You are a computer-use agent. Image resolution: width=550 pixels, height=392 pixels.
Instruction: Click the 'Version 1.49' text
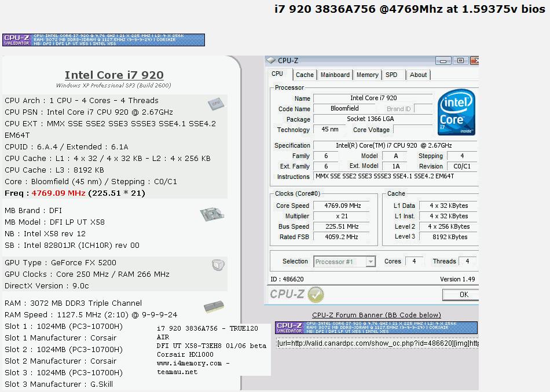(457, 279)
